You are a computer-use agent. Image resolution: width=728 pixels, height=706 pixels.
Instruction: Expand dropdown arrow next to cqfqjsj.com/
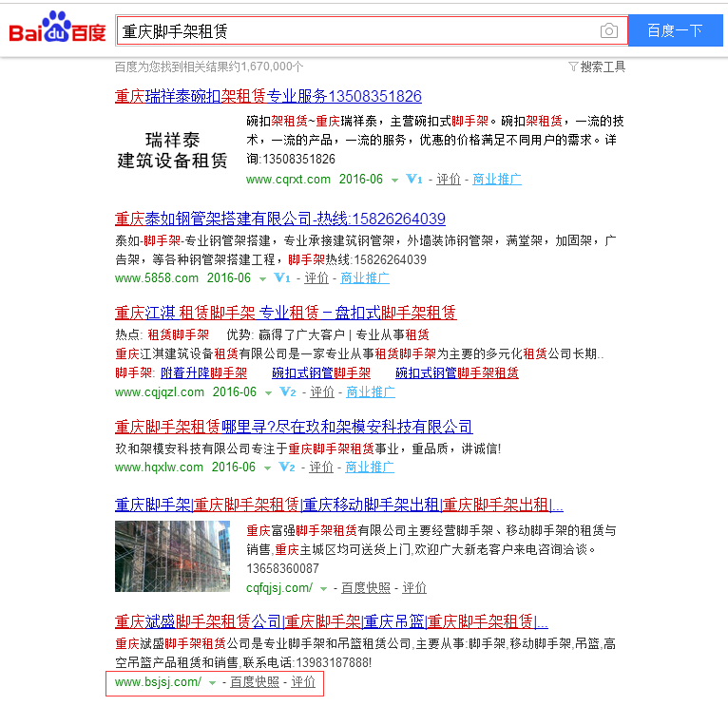[323, 588]
